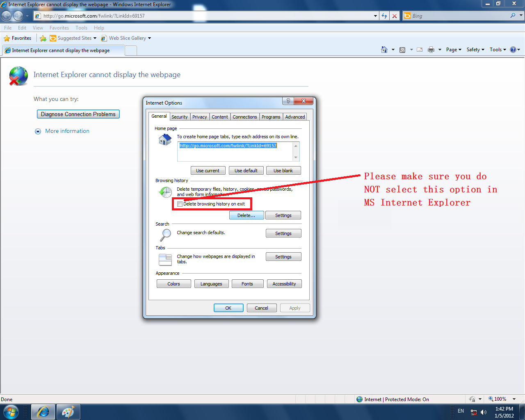
Task: Click the Use current button
Action: [208, 171]
